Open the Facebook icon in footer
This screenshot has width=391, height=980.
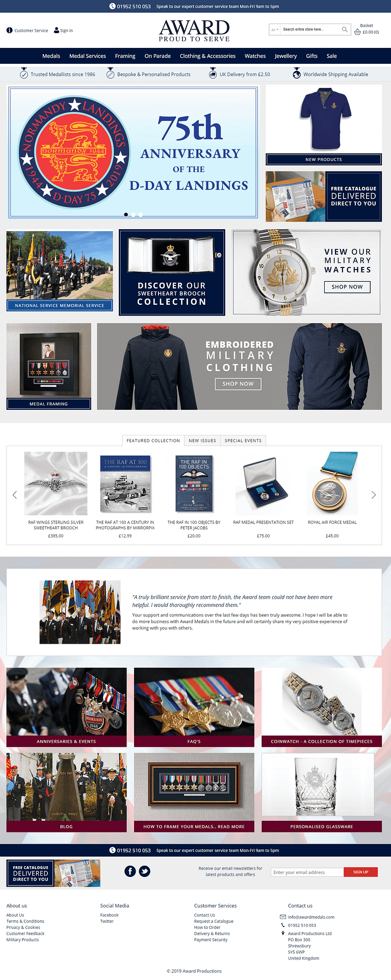(x=130, y=871)
